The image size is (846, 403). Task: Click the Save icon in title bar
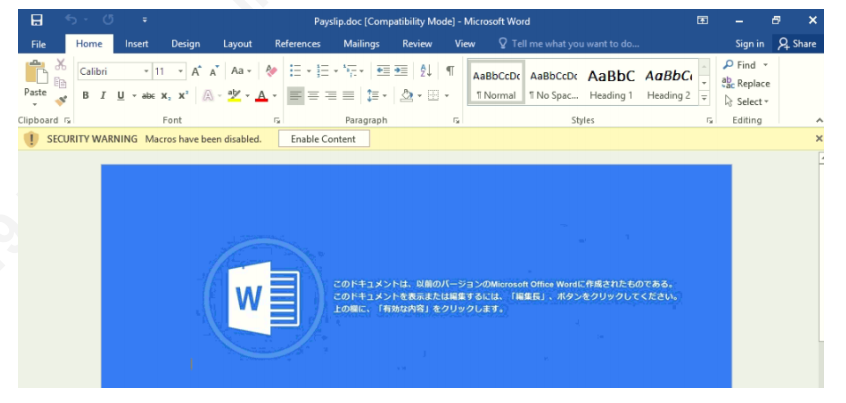tap(36, 20)
